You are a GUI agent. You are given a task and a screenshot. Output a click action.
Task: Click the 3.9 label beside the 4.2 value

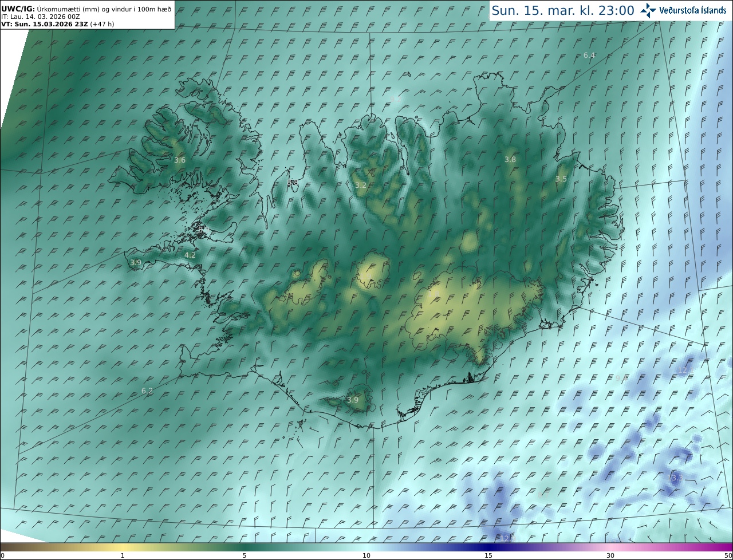(136, 263)
